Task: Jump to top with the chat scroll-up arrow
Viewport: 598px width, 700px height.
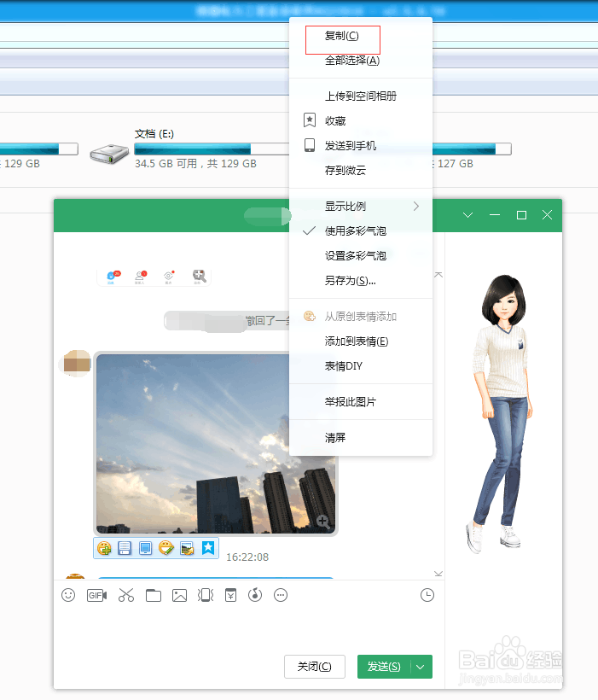Action: [x=438, y=275]
